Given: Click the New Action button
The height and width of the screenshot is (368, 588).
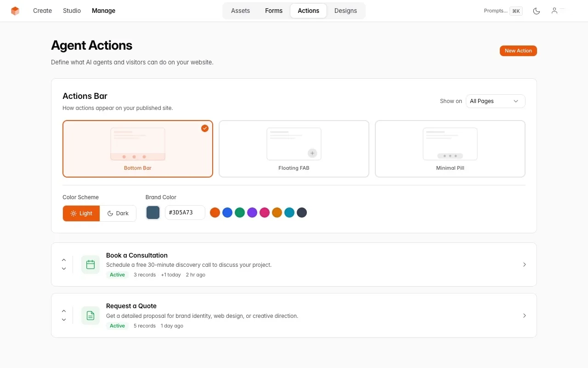Looking at the screenshot, I should (518, 51).
